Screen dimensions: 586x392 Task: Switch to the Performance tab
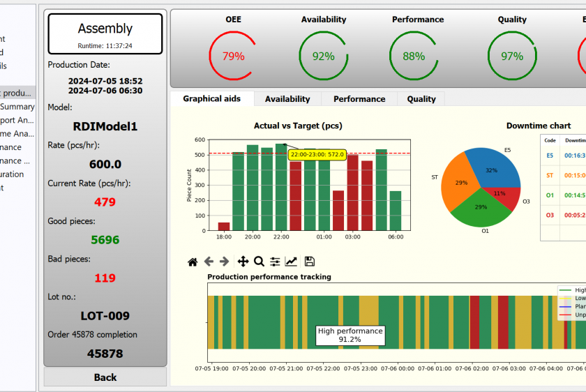tap(359, 99)
